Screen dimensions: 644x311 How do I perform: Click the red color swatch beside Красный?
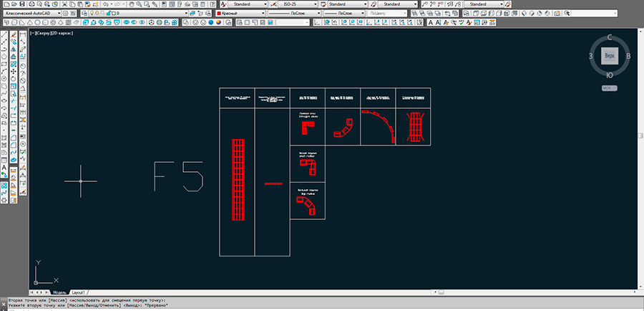click(x=220, y=13)
